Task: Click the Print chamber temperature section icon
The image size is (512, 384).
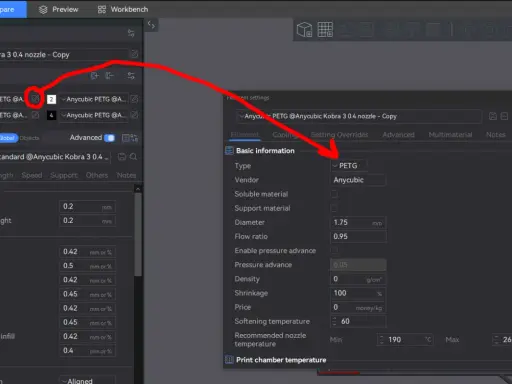Action: [229, 360]
